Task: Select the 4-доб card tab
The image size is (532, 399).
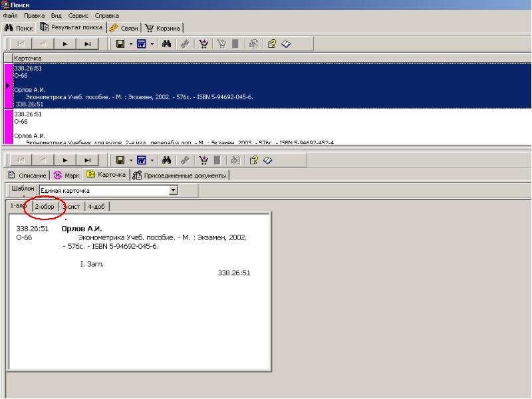Action: 96,206
